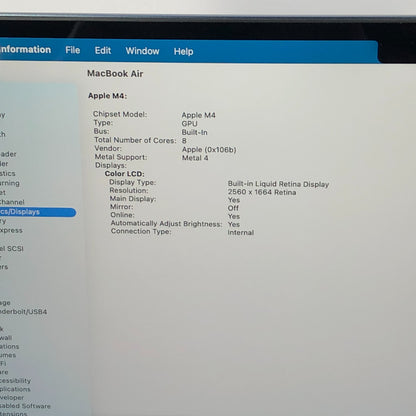The height and width of the screenshot is (416, 416).
Task: Open the Window menu
Action: [142, 51]
